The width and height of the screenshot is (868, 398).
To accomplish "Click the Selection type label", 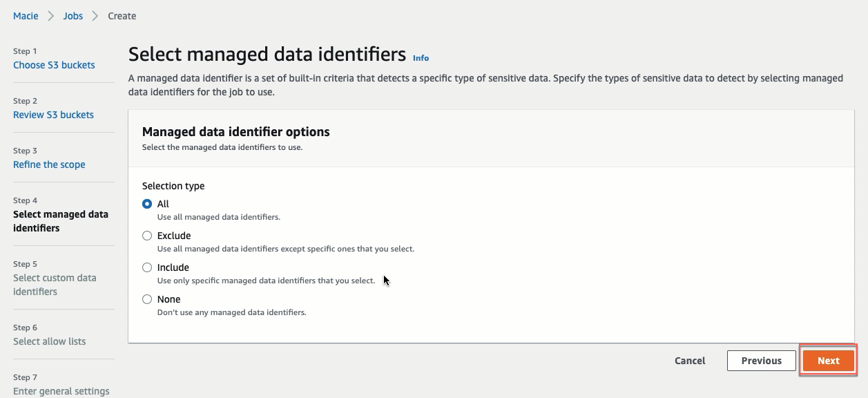I will pos(173,186).
